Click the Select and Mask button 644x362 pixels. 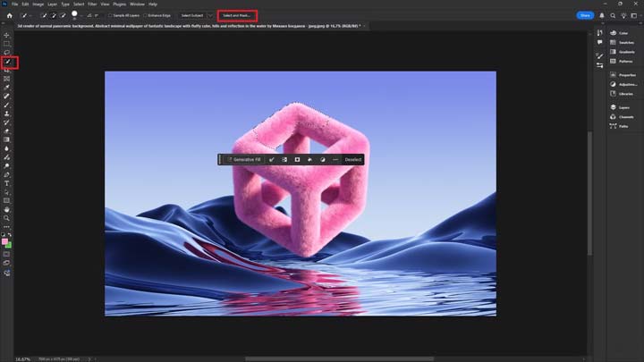coord(237,15)
